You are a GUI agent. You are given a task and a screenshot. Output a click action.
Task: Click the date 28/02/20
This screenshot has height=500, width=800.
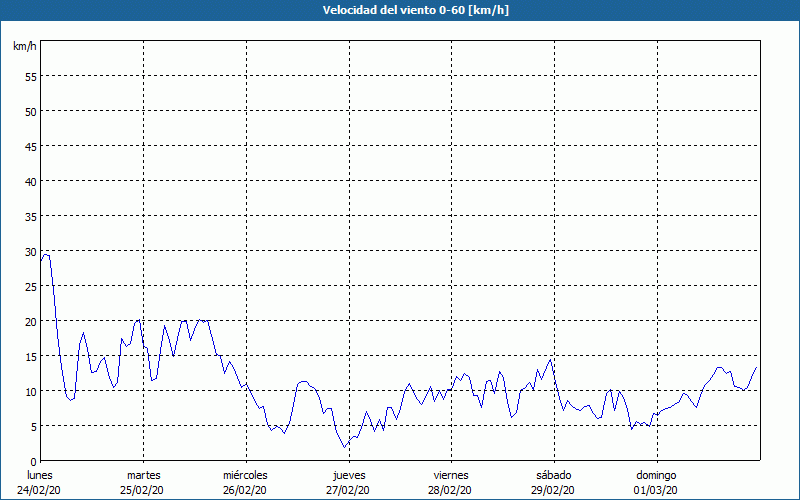coord(450,490)
